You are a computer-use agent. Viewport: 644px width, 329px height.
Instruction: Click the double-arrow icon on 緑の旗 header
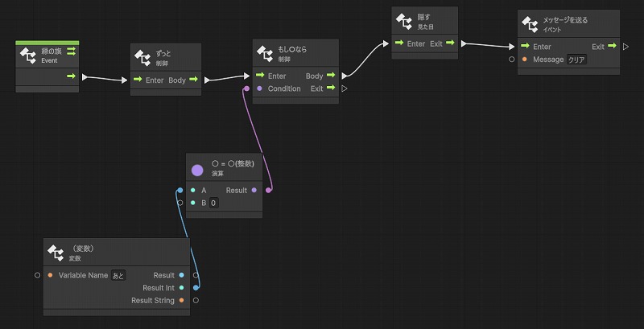pos(71,51)
